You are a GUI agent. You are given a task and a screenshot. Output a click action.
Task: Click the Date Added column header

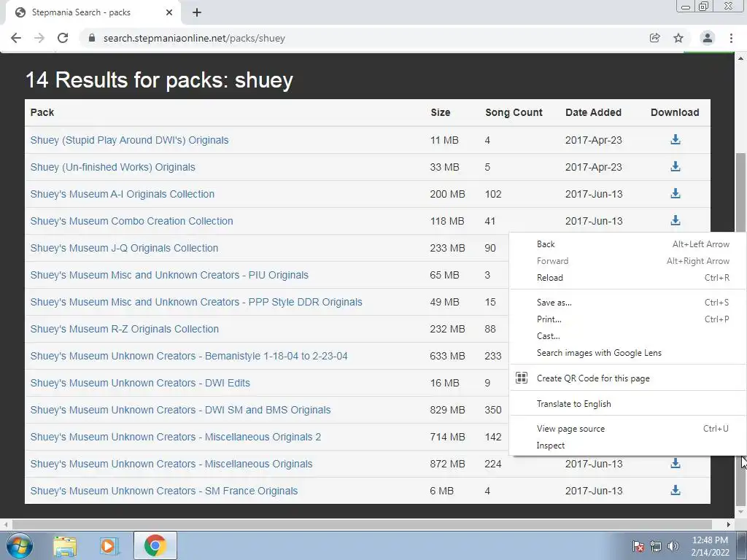[593, 112]
